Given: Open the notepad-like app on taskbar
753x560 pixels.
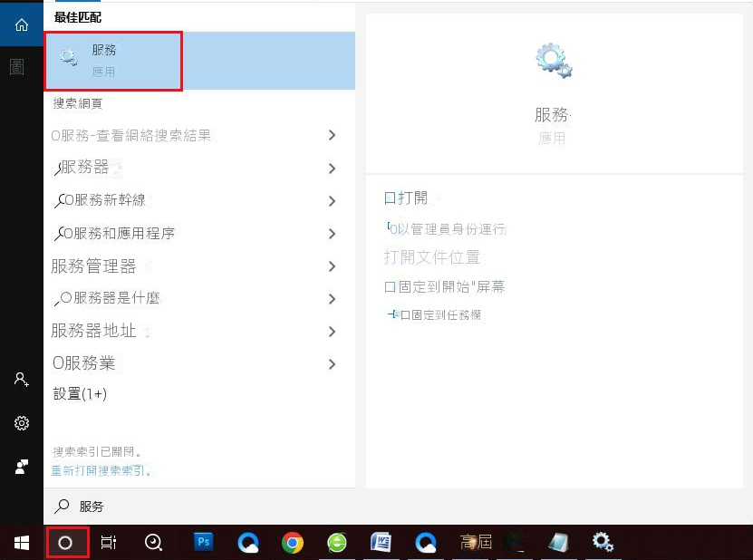Looking at the screenshot, I should 559,543.
